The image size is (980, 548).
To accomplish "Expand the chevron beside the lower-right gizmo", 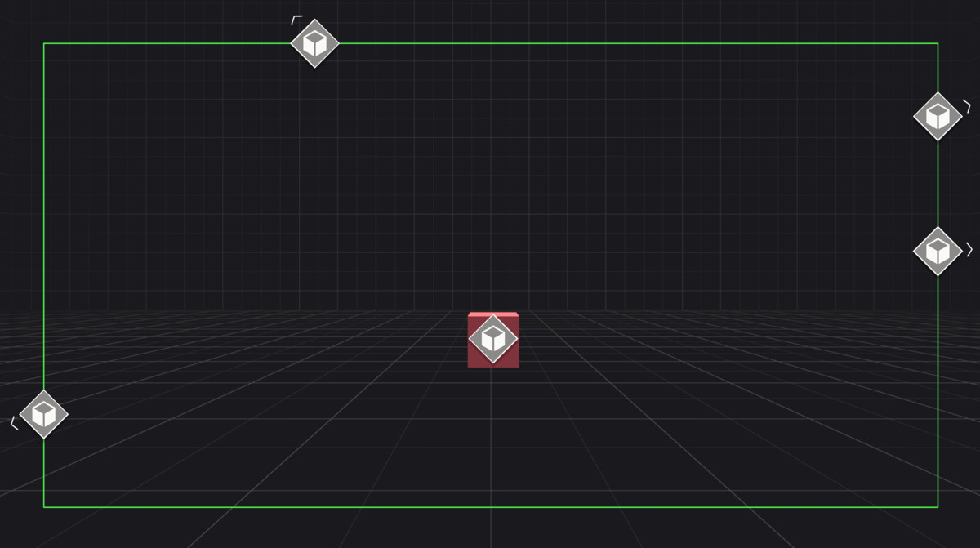I will tap(968, 247).
